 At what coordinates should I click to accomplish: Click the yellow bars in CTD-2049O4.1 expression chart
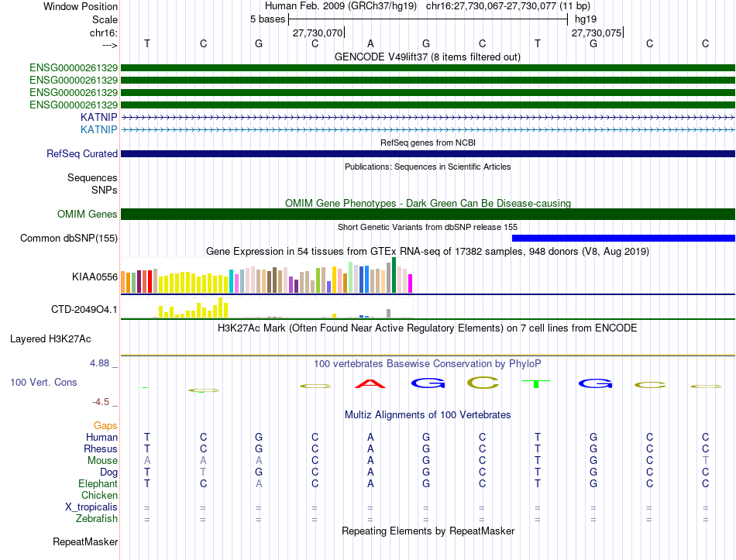[x=194, y=308]
